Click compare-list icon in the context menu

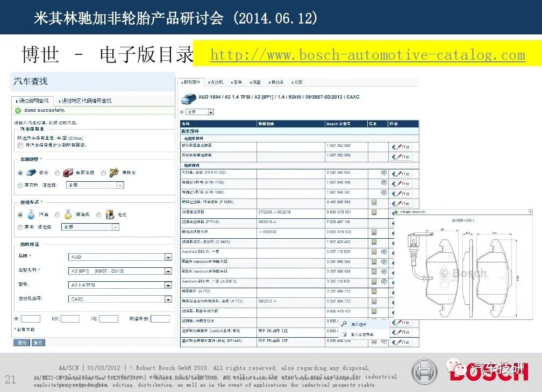click(344, 334)
